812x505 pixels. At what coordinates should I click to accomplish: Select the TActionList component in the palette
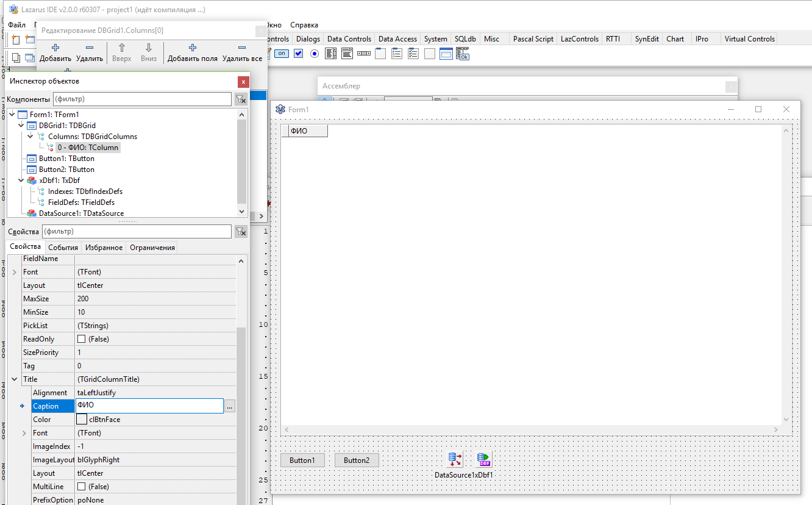(463, 54)
